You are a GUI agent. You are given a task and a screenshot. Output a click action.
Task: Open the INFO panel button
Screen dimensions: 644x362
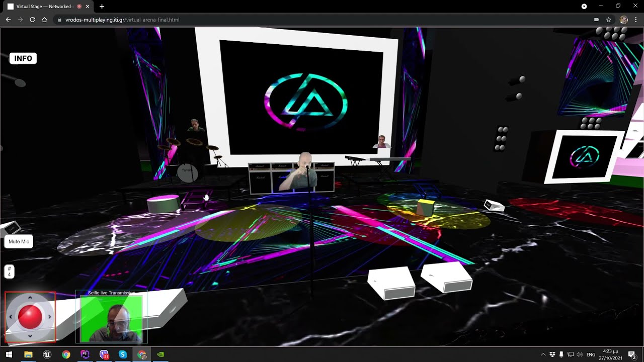click(x=23, y=58)
